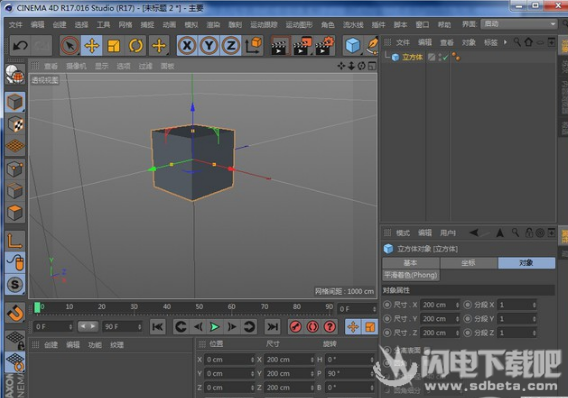Screen dimensions: 568x398
Task: Click the green Play Forwards button
Action: point(214,327)
